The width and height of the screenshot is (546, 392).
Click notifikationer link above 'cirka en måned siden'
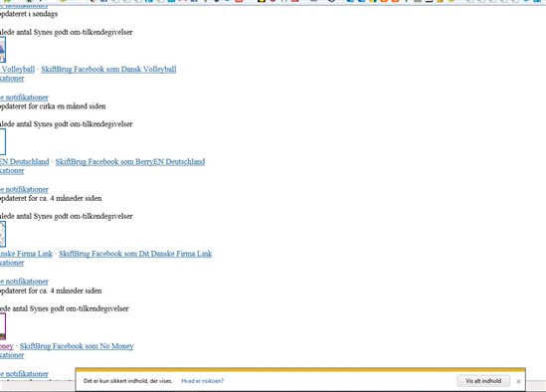click(x=24, y=98)
